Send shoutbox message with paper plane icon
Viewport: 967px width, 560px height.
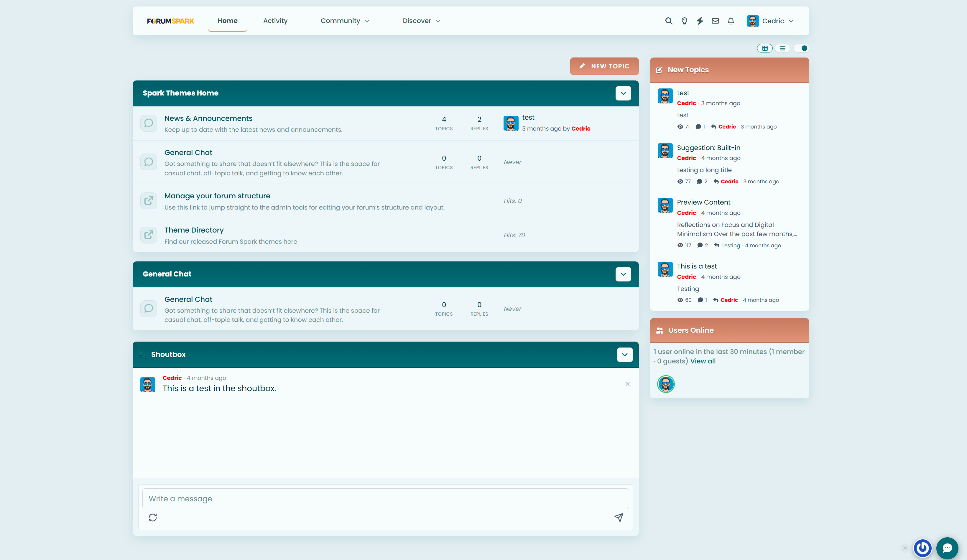coord(619,518)
